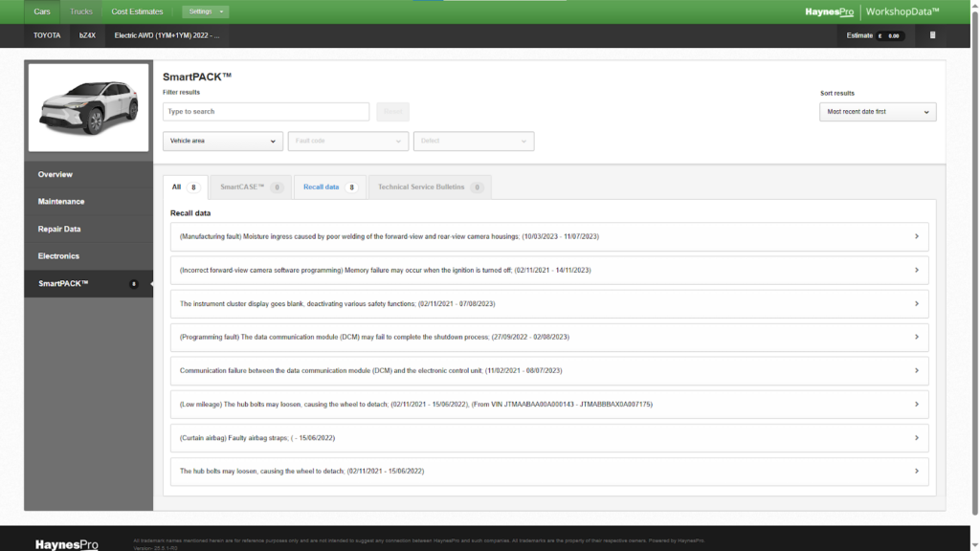Click the Type to search field
This screenshot has width=980, height=551.
pos(265,112)
